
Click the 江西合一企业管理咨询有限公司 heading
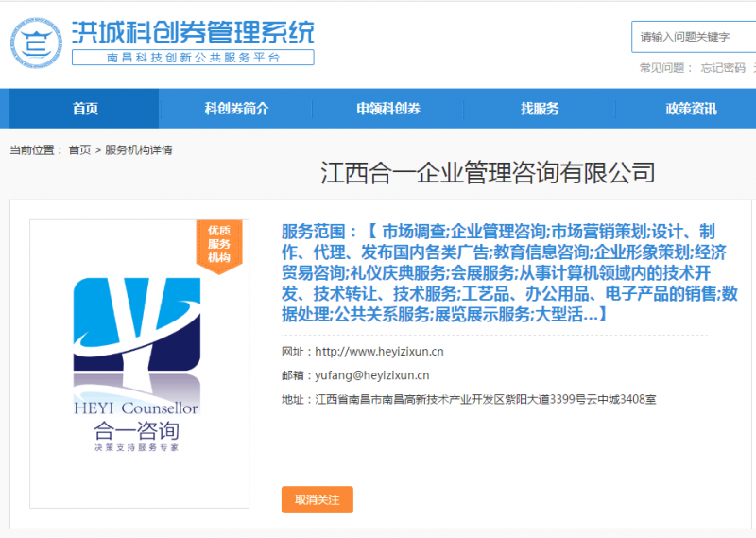(x=488, y=173)
